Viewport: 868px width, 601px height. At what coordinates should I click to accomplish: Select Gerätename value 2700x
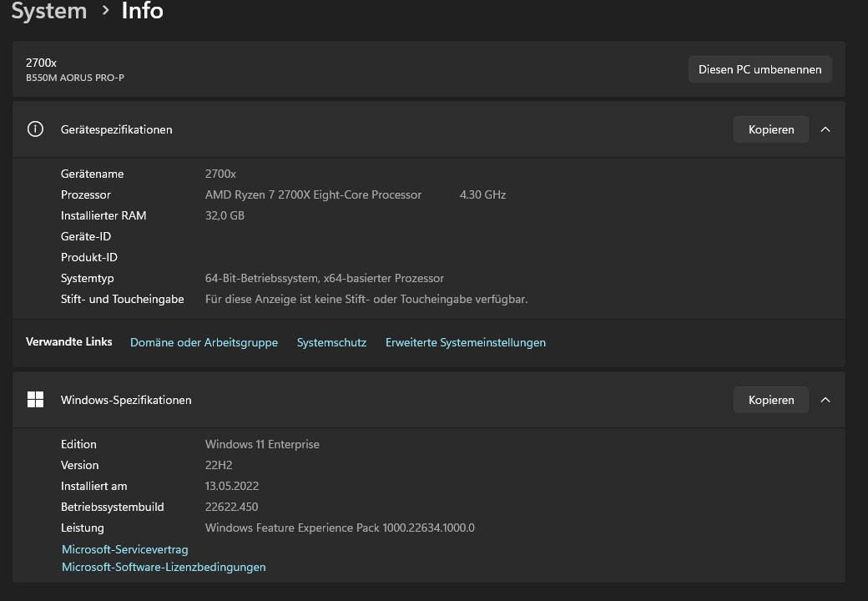click(x=220, y=174)
